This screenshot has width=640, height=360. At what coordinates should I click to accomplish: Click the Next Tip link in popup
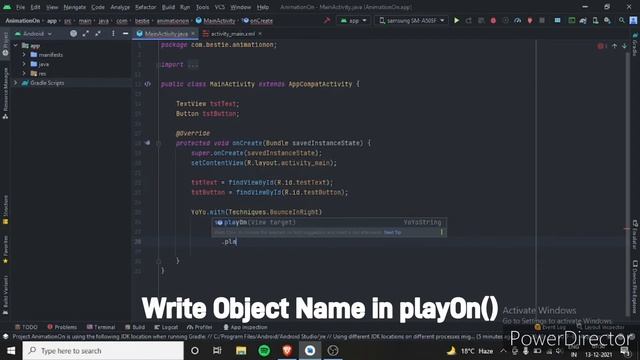[x=392, y=232]
